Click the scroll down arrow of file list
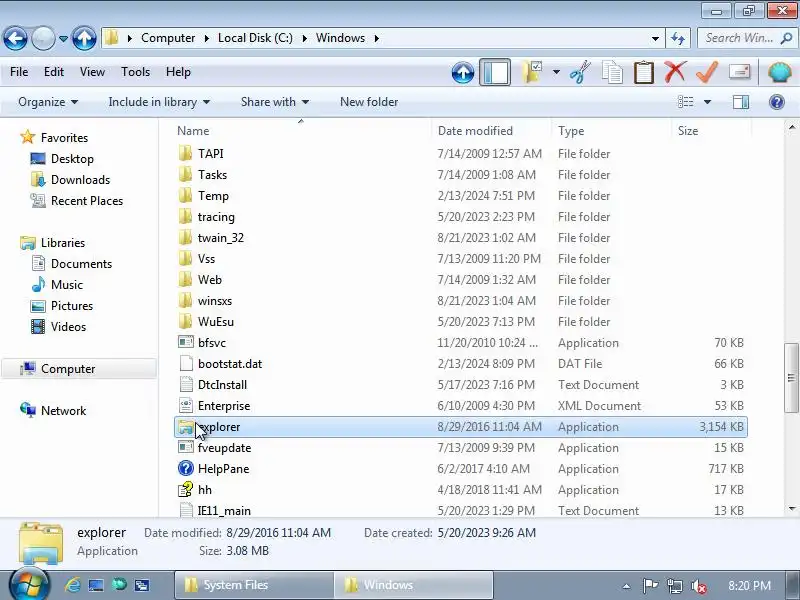Viewport: 800px width, 600px height. 792,509
